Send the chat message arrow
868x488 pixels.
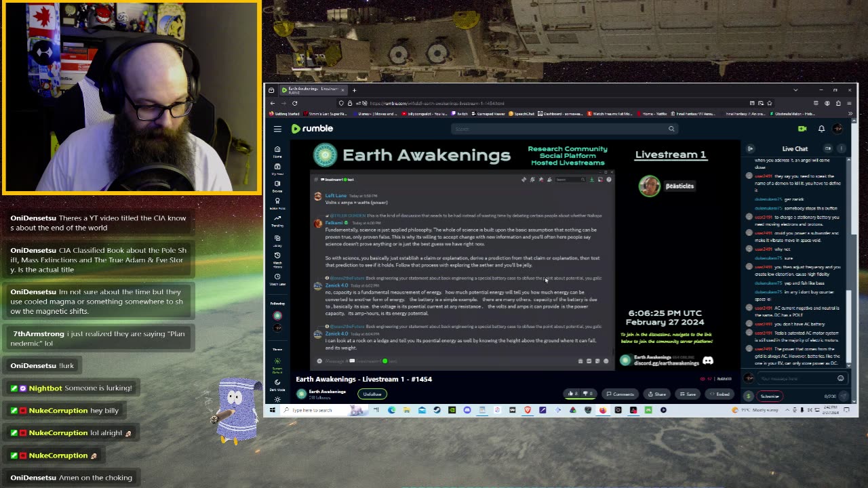pyautogui.click(x=843, y=396)
